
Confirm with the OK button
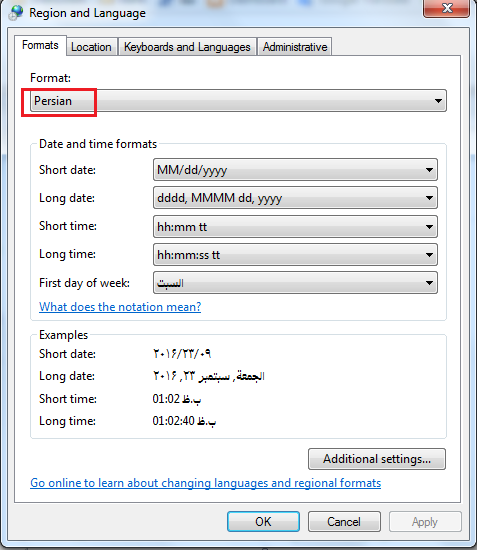click(263, 522)
